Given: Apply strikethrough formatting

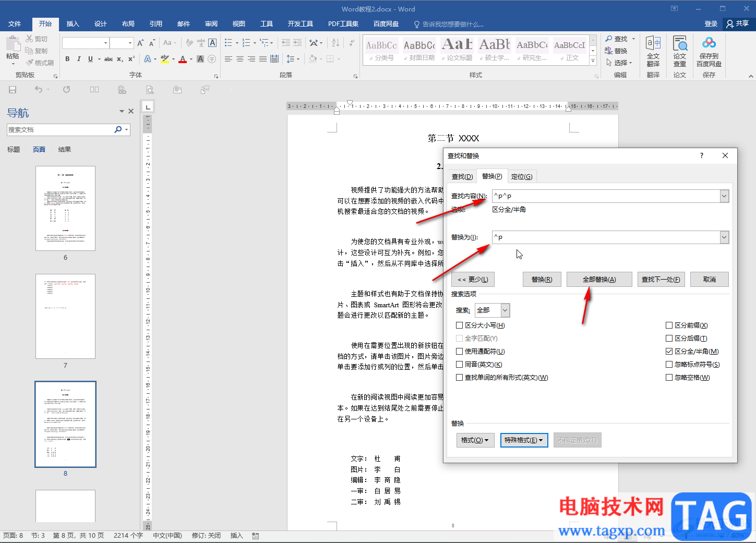Looking at the screenshot, I should 109,59.
